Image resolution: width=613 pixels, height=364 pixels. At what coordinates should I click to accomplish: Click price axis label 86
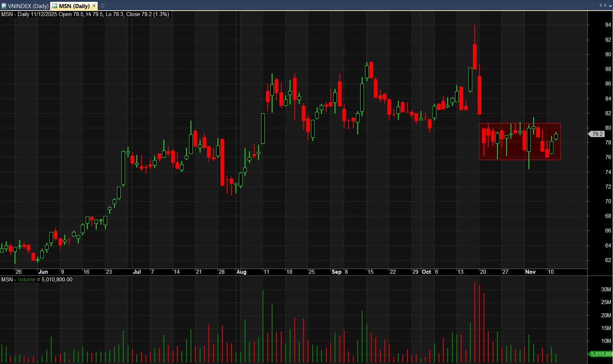(x=608, y=84)
